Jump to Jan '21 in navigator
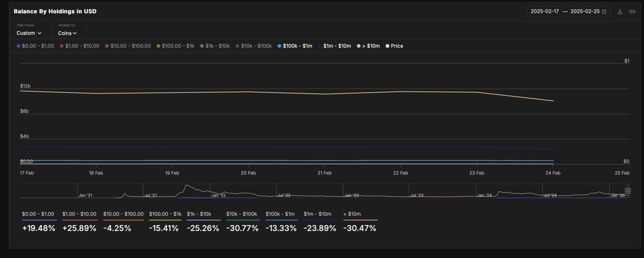 click(85, 195)
